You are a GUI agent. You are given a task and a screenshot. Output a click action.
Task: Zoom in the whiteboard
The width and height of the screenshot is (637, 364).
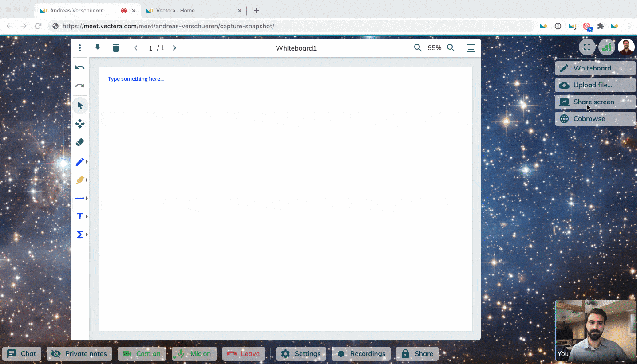451,48
